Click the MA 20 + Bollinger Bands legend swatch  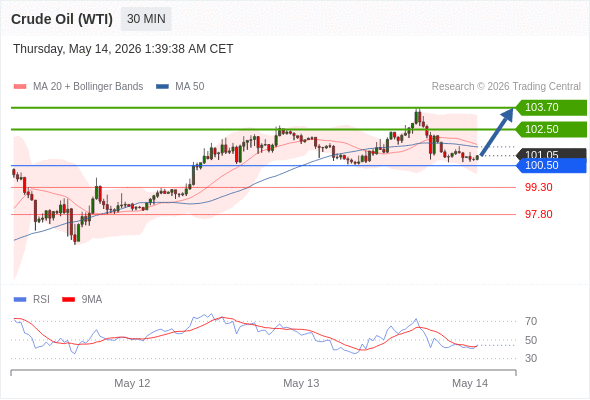pyautogui.click(x=20, y=87)
